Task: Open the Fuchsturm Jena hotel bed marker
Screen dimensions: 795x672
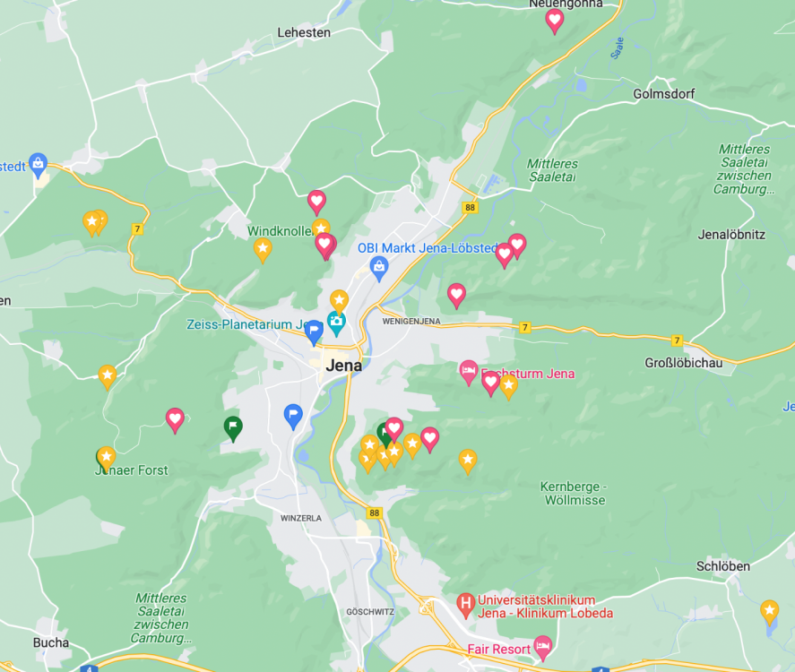Action: 469,372
